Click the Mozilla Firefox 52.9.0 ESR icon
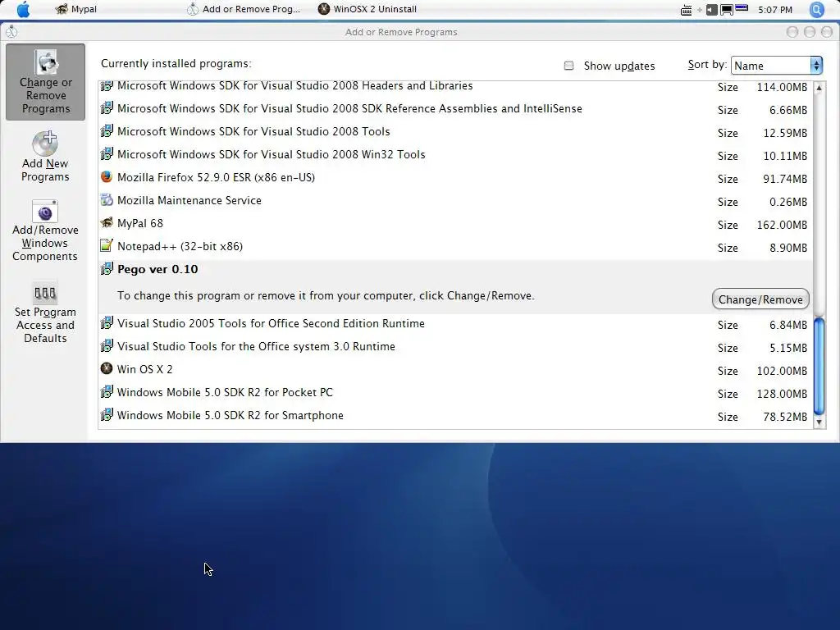The height and width of the screenshot is (630, 840). (107, 177)
